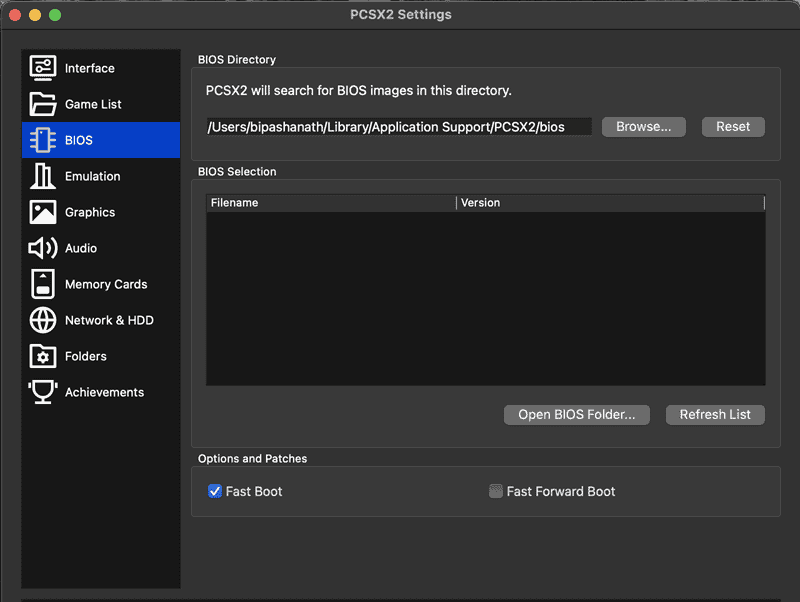Click the Interface sliders icon in sidebar
The image size is (800, 602).
coord(43,68)
